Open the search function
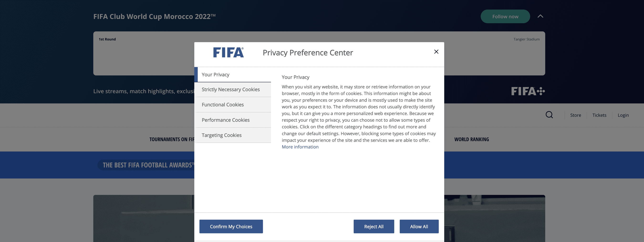Viewport: 644px width, 242px height. [x=549, y=115]
